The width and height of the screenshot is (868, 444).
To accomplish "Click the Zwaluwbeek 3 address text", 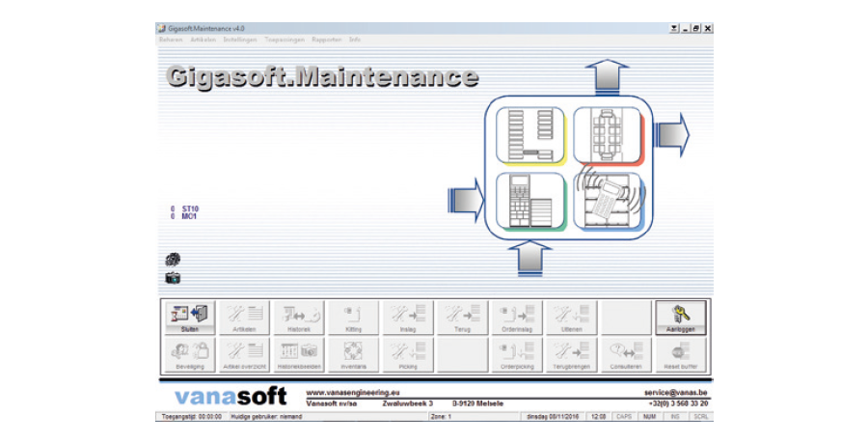I will tap(407, 403).
